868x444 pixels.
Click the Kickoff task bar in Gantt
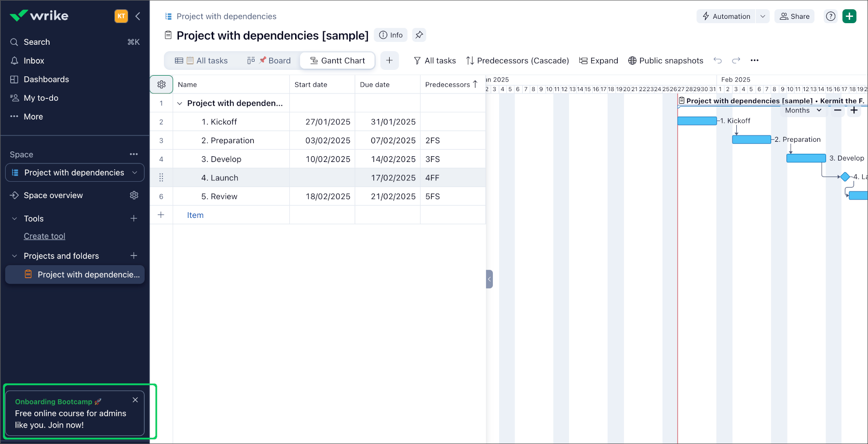click(x=697, y=121)
